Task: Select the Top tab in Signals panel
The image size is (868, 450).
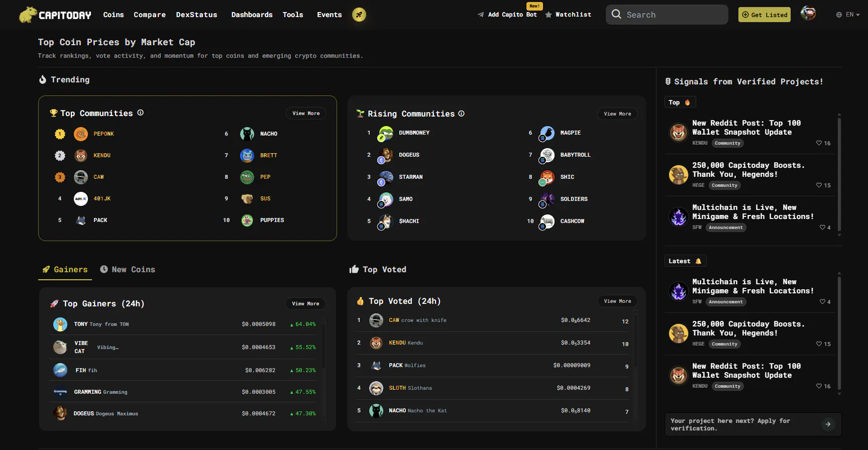Action: tap(680, 102)
